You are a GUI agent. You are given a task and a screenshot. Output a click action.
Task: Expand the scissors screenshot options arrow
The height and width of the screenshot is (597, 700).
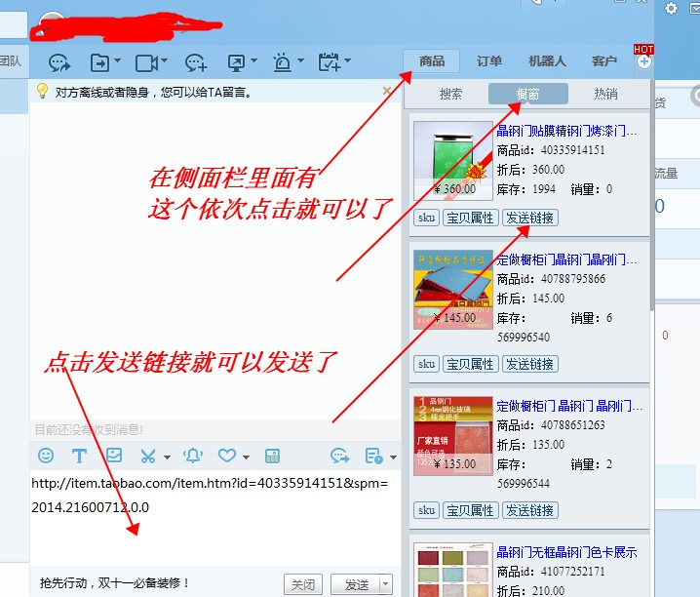(167, 458)
